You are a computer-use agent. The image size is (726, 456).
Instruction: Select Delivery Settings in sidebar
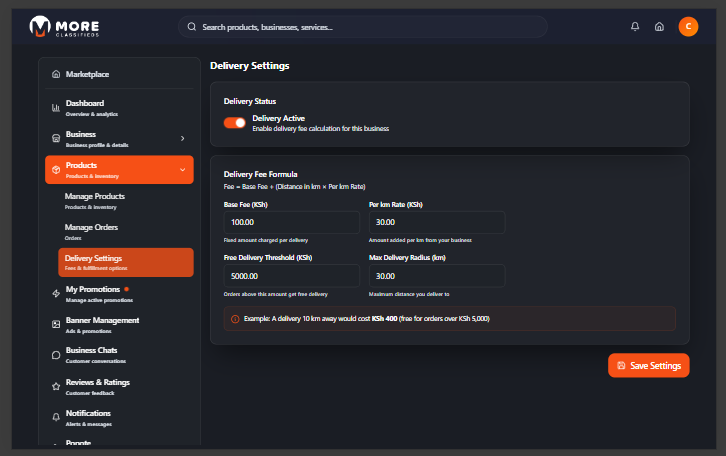click(119, 262)
